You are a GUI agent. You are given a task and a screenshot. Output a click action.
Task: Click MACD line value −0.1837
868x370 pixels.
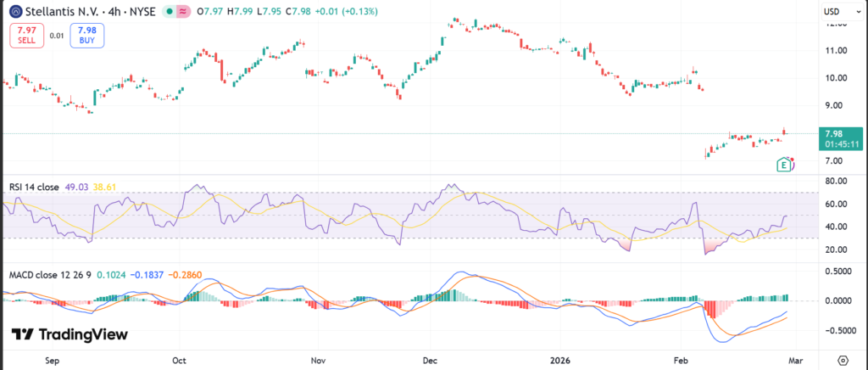(146, 275)
